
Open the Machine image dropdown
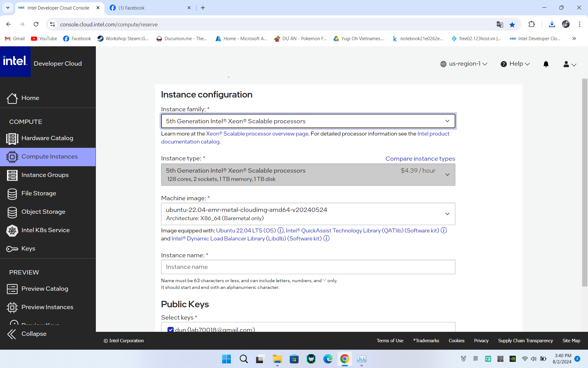pyautogui.click(x=308, y=214)
